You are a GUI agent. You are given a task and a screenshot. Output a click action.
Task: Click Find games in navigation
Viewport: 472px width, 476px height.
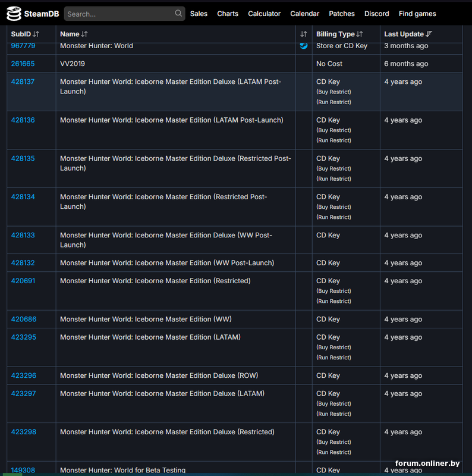pyautogui.click(x=417, y=14)
